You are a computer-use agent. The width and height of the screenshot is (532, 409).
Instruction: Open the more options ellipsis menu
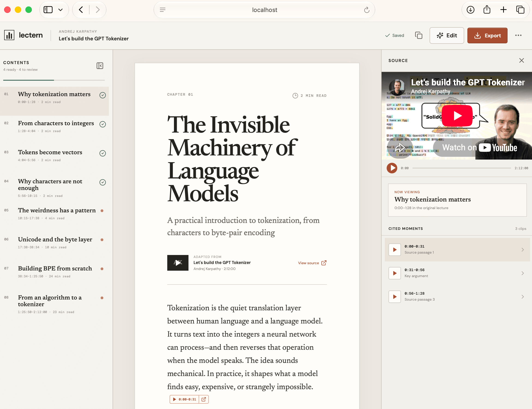[x=518, y=36]
